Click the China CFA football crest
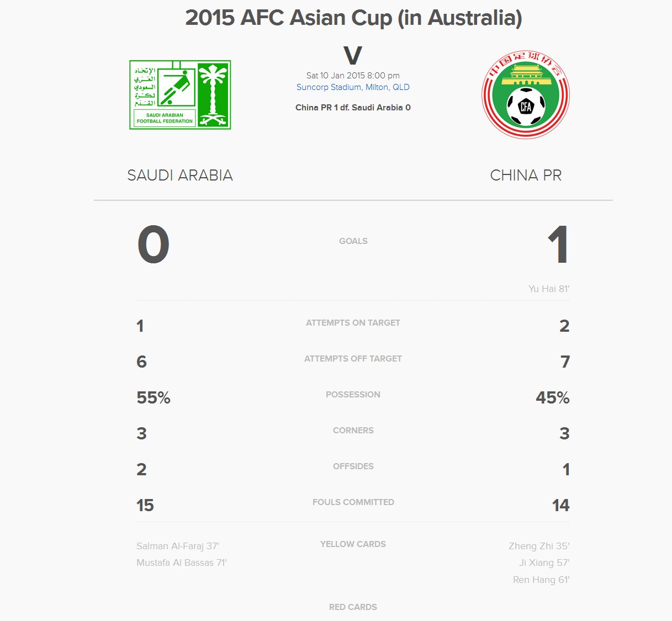 [526, 95]
